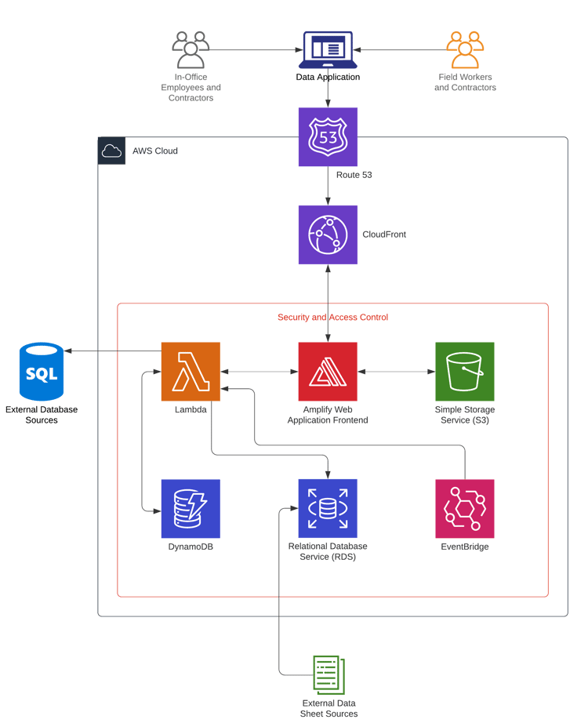Select the Data Application laptop icon
This screenshot has height=723, width=588.
click(328, 50)
